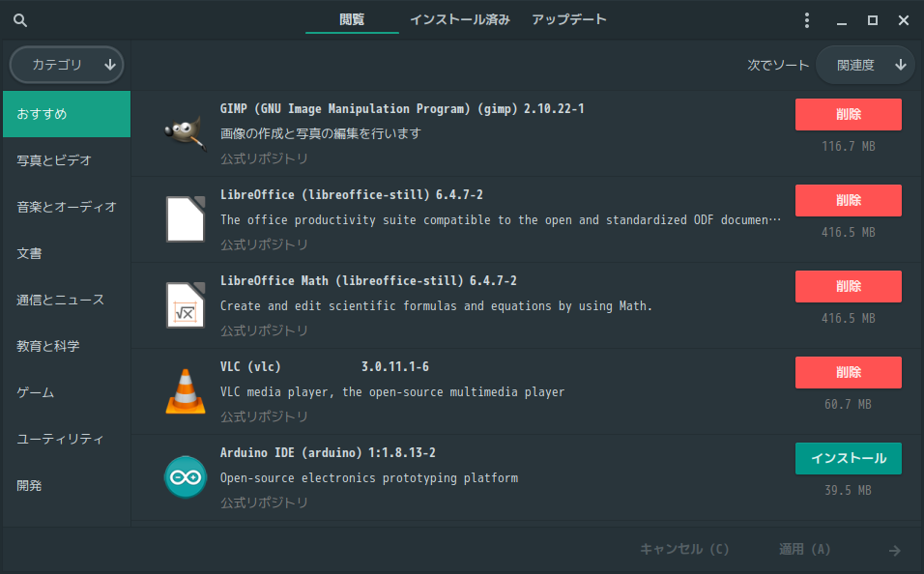Image resolution: width=924 pixels, height=574 pixels.
Task: Click the 60.7 MB size label
Action: tap(848, 404)
